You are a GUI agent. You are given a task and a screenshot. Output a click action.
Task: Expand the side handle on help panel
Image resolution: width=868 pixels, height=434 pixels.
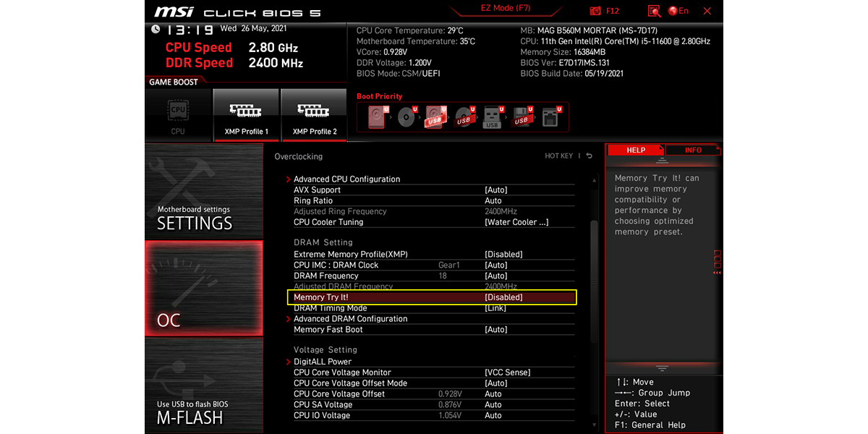[x=718, y=263]
